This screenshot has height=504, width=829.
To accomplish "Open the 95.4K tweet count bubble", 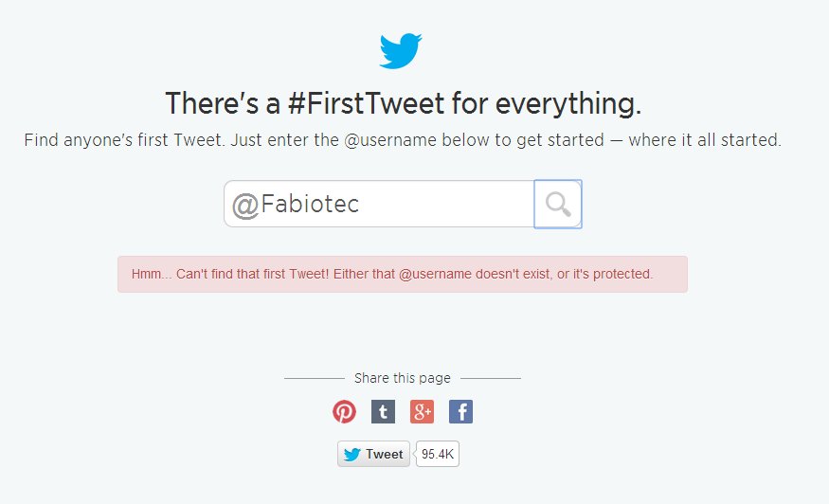I will [438, 455].
